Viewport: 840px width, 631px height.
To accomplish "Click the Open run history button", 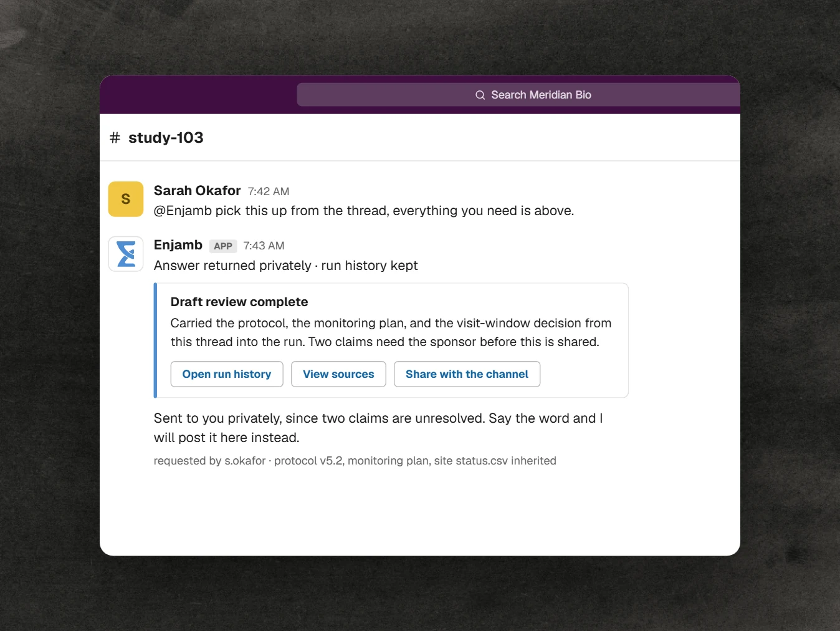I will point(227,374).
